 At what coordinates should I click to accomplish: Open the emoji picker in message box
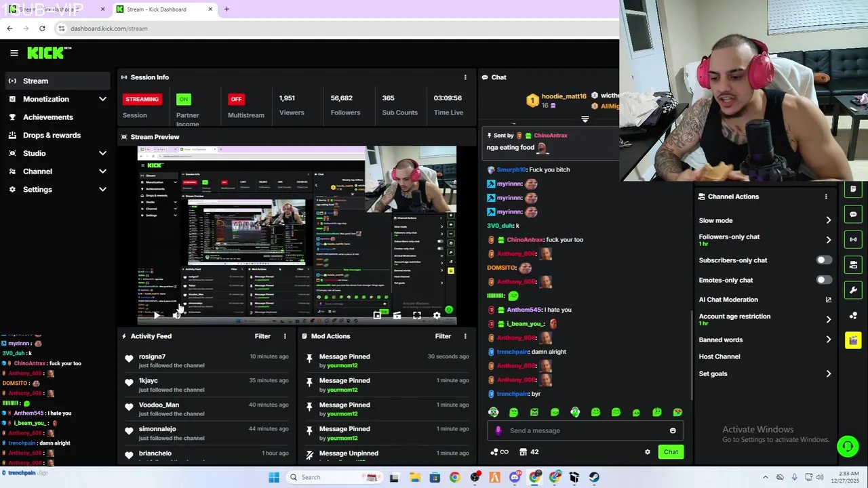(673, 430)
